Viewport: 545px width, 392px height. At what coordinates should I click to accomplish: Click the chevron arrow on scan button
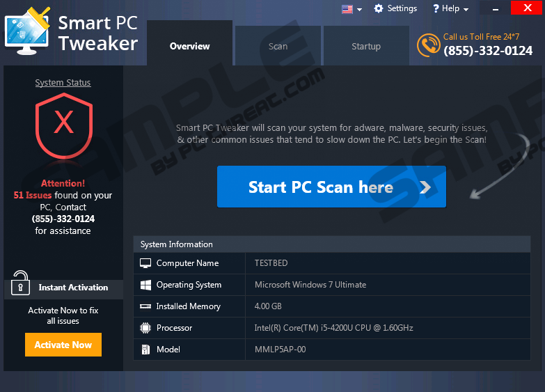pos(425,187)
